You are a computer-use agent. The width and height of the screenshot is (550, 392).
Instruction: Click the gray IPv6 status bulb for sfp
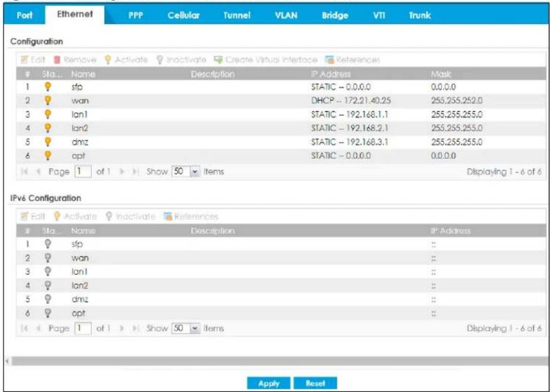click(x=48, y=244)
